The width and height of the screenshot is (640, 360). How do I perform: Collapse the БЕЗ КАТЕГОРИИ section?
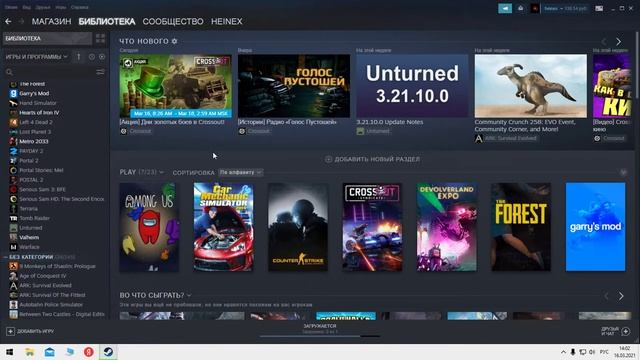(6, 257)
